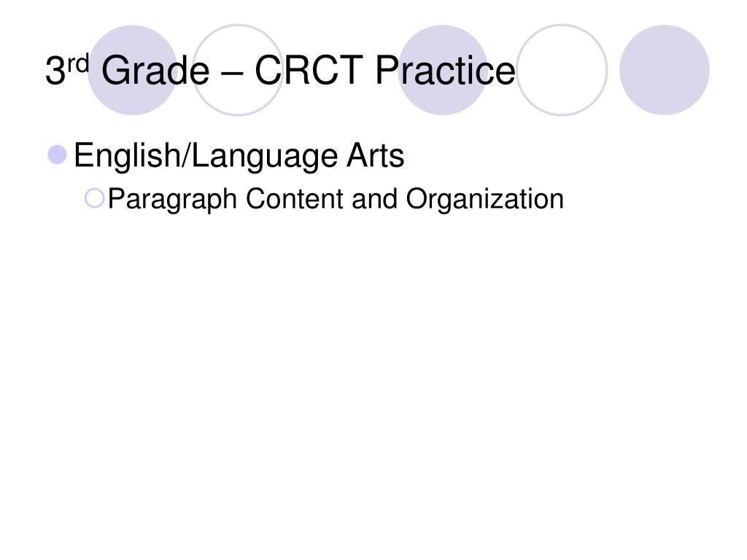
Task: Select the first outlined circle in the header
Action: point(238,70)
